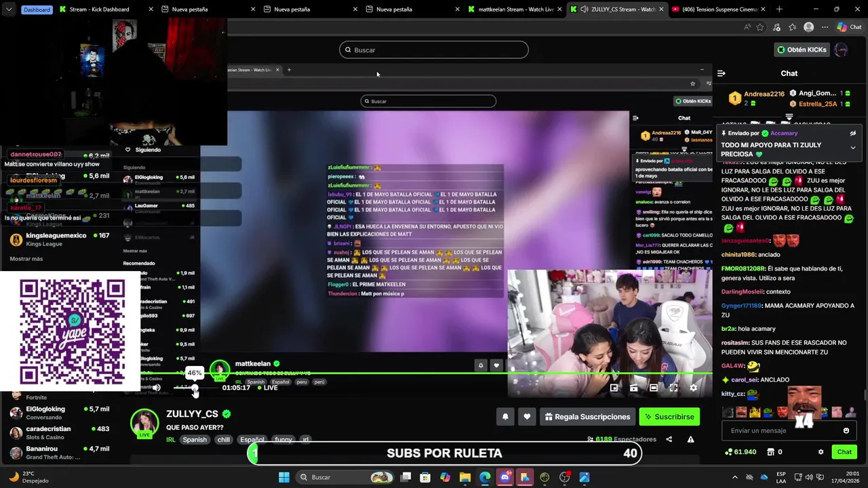
Task: Open Copilot Chat in browser
Action: click(849, 27)
